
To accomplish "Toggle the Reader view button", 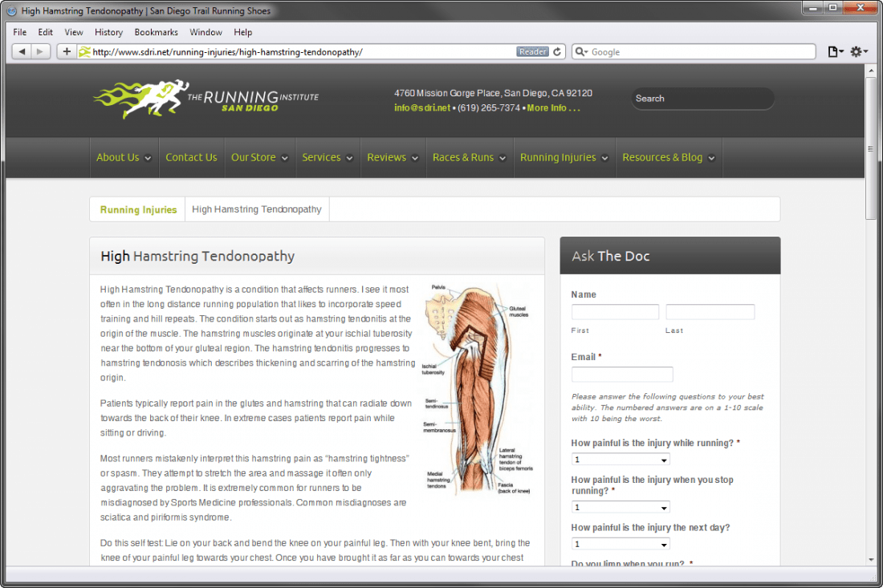I will tap(532, 52).
